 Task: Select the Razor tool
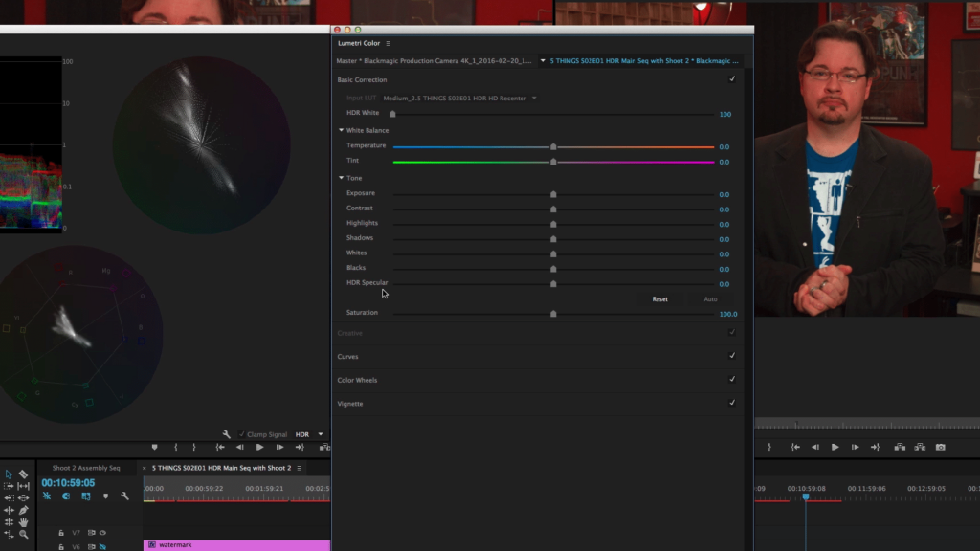tap(23, 474)
